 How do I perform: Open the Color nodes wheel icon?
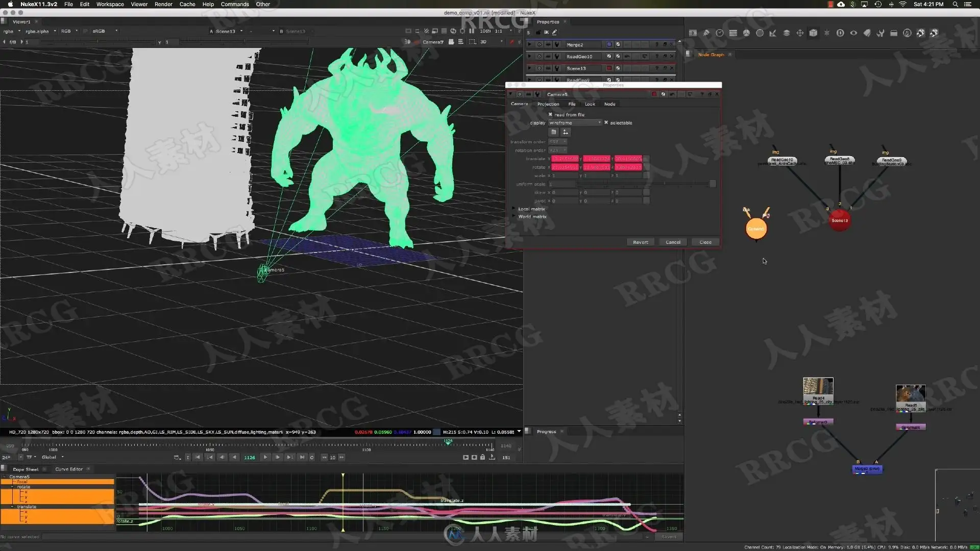(x=746, y=33)
